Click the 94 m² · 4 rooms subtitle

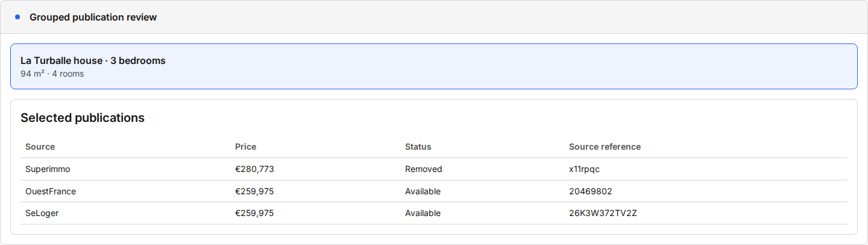[52, 74]
